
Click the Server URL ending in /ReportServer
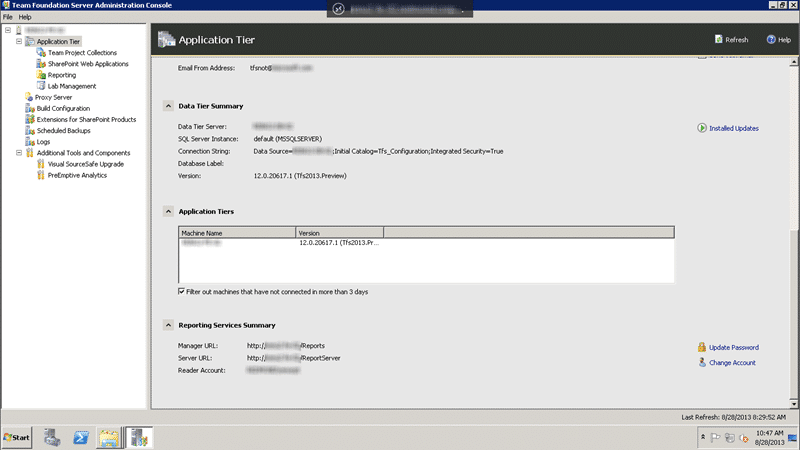[293, 358]
